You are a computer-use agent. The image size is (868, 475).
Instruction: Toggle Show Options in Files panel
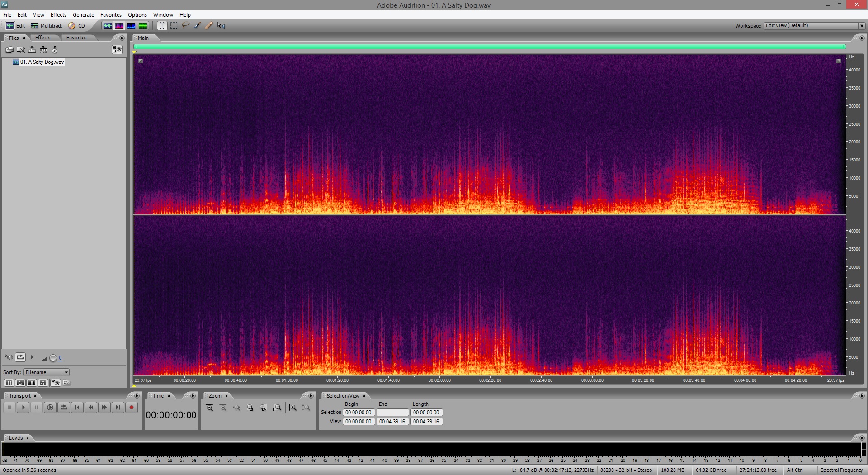click(117, 50)
